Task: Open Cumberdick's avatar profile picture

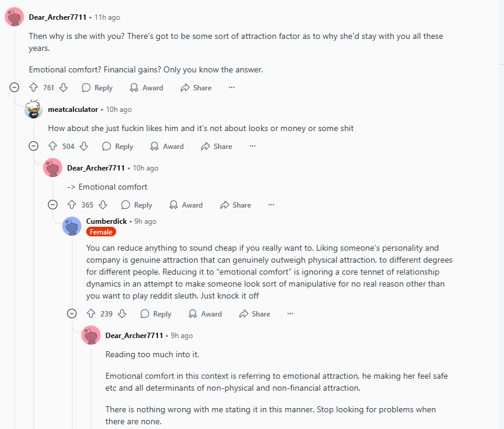Action: coord(72,226)
